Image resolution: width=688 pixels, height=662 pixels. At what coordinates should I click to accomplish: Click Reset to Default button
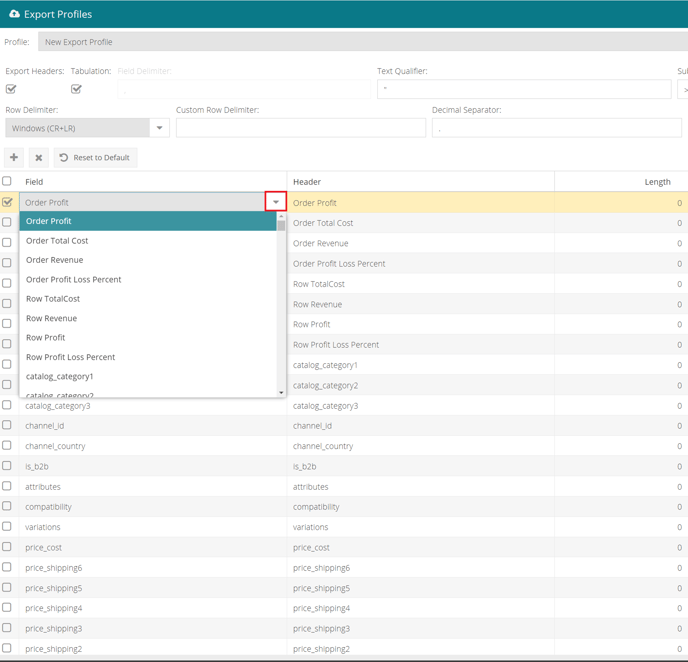(x=95, y=157)
